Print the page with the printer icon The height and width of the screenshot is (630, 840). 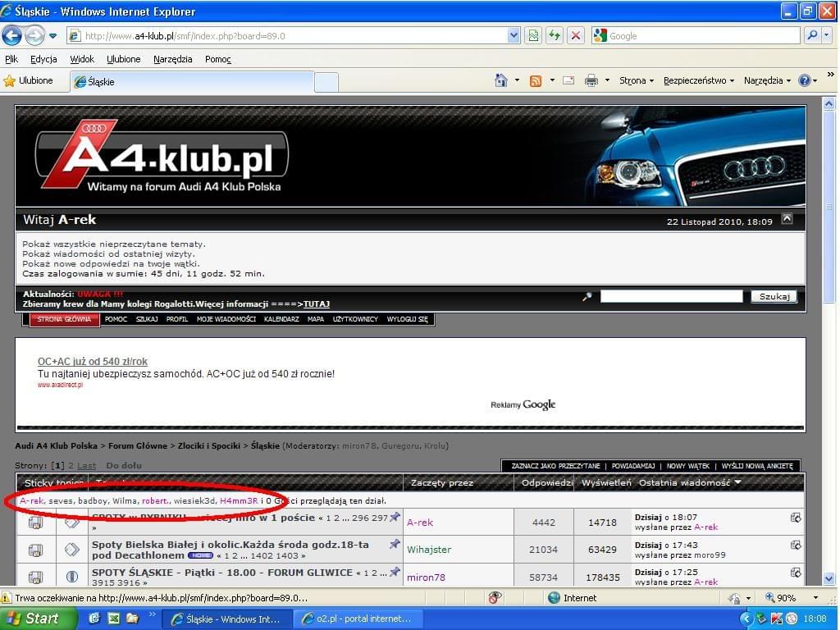coord(591,81)
